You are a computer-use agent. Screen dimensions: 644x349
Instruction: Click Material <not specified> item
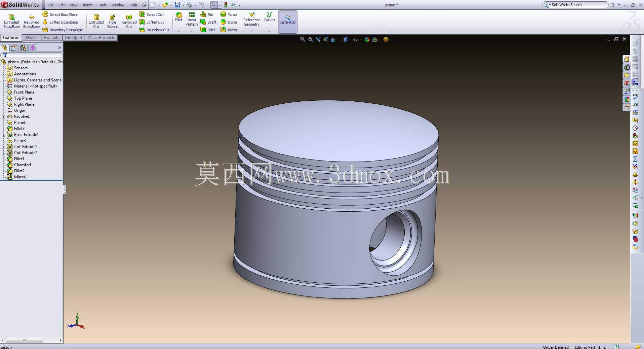tap(32, 86)
